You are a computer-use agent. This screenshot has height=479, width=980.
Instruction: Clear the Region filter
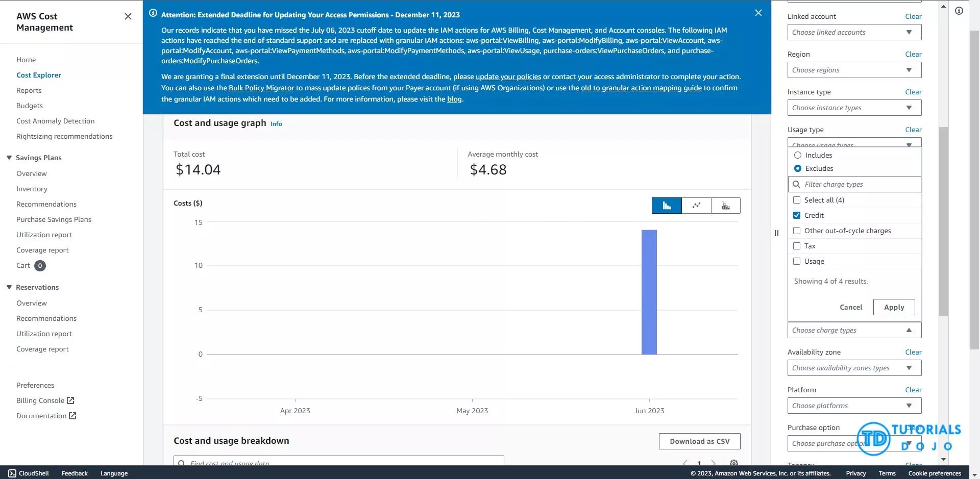pyautogui.click(x=913, y=54)
